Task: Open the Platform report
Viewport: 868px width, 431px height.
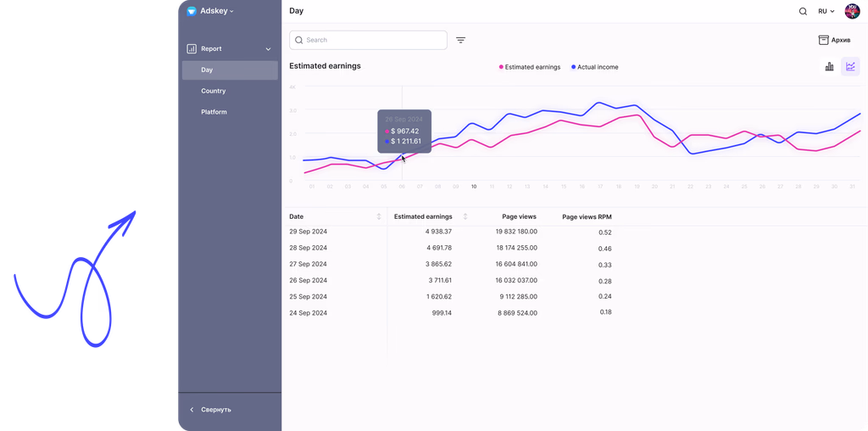Action: (x=214, y=112)
